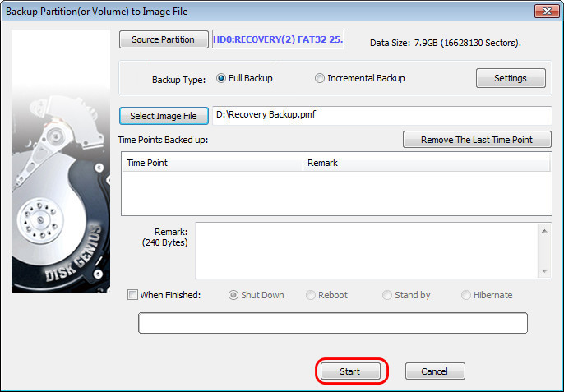Remove The Last Time Point
Image resolution: width=564 pixels, height=392 pixels.
pos(477,140)
